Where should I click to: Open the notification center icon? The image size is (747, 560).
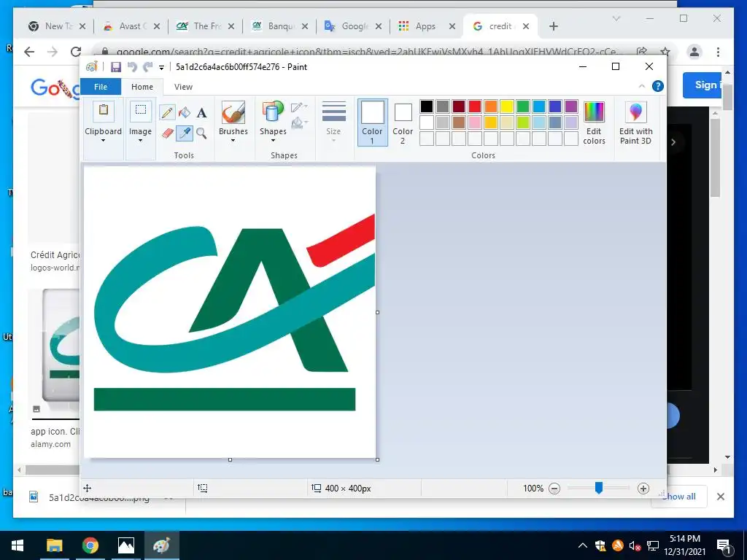click(723, 545)
